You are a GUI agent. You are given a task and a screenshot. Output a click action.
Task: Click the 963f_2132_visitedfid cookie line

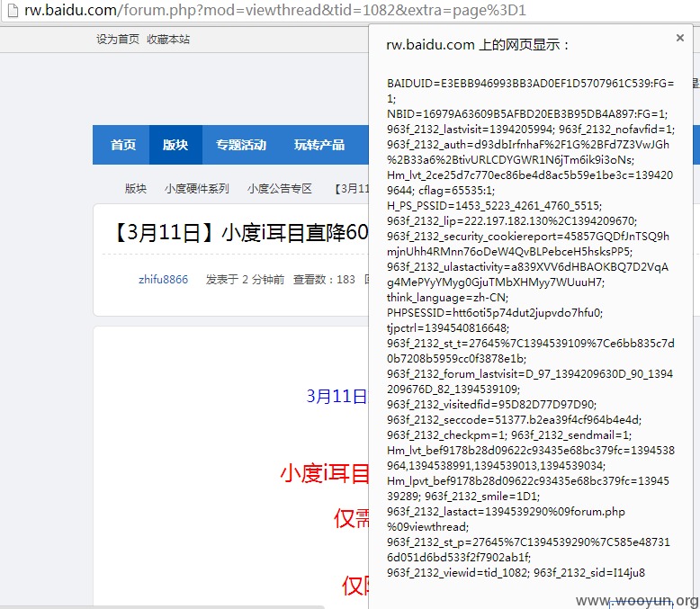point(491,404)
